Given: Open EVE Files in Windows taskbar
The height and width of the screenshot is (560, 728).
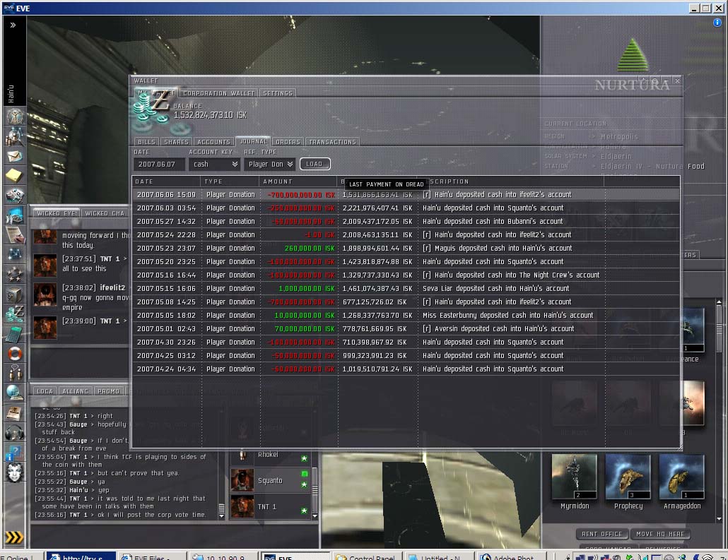Looking at the screenshot, I should (x=152, y=556).
